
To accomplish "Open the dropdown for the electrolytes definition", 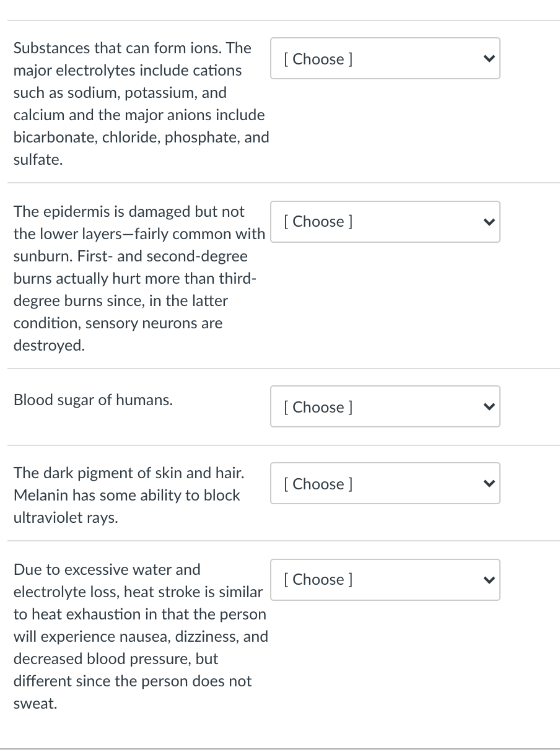I will [x=385, y=59].
